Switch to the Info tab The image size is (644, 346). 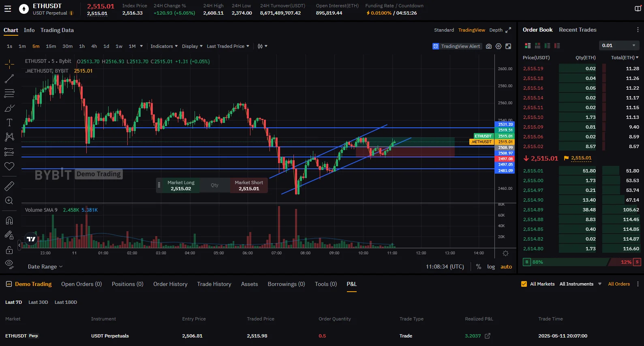point(29,30)
